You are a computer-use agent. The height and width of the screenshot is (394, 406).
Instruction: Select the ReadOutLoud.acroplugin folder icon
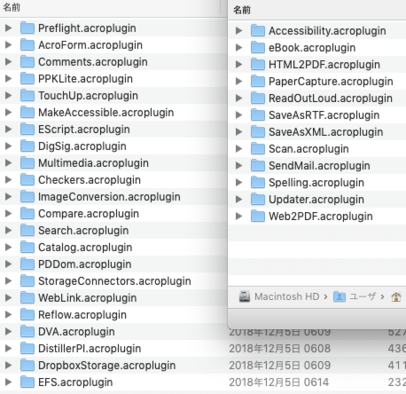tap(258, 98)
